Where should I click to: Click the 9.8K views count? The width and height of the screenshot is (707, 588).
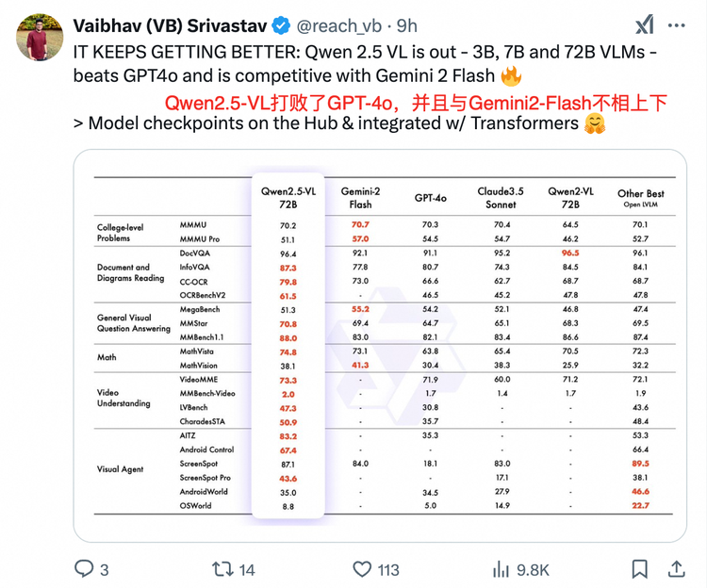pos(533,570)
